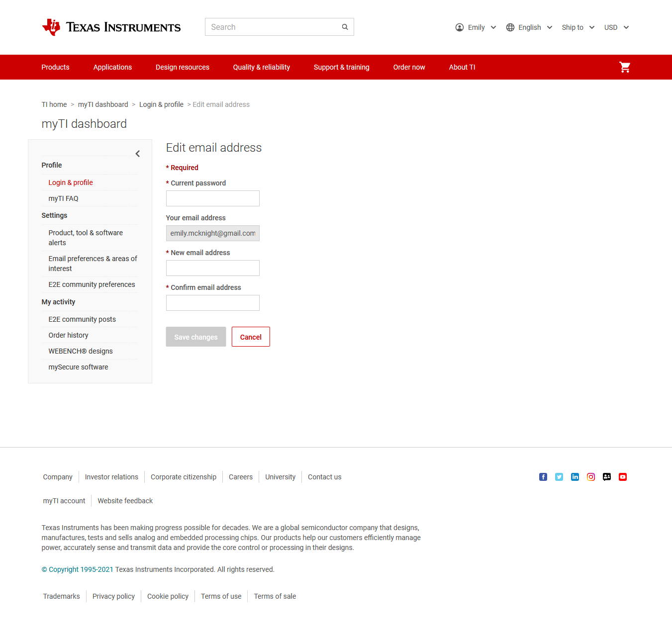The height and width of the screenshot is (638, 672).
Task: Open TI's Twitter page icon
Action: pos(559,477)
